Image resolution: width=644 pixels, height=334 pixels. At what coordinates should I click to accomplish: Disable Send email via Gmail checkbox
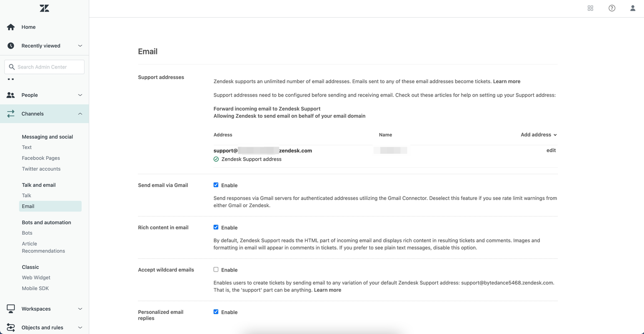click(216, 185)
